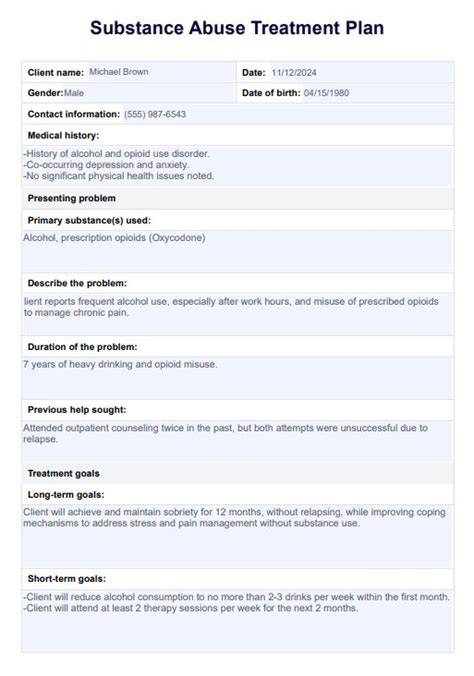Click the Treatment goals section header
This screenshot has width=474, height=676.
click(63, 473)
